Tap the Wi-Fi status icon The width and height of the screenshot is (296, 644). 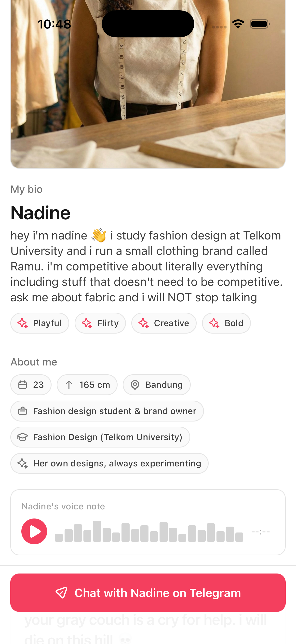pyautogui.click(x=238, y=24)
